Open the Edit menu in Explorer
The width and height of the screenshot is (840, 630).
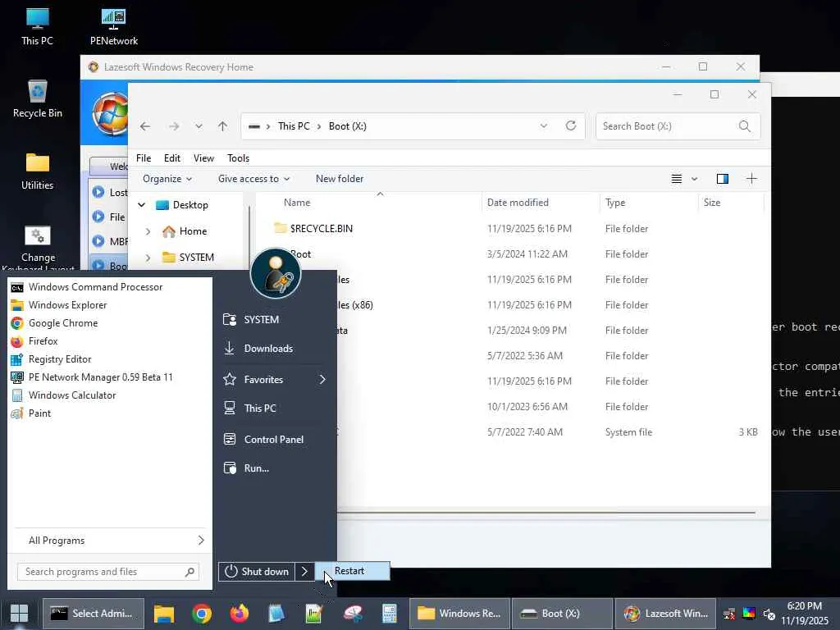click(172, 158)
